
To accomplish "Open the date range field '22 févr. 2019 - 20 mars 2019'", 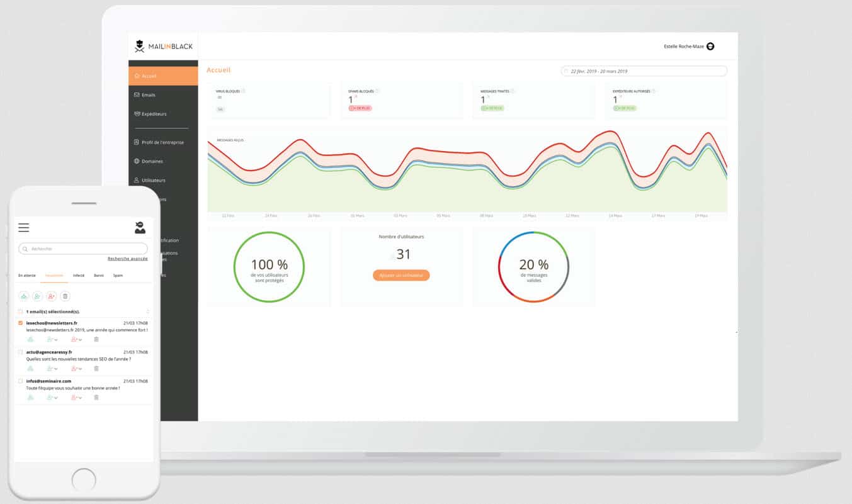I will click(x=644, y=71).
